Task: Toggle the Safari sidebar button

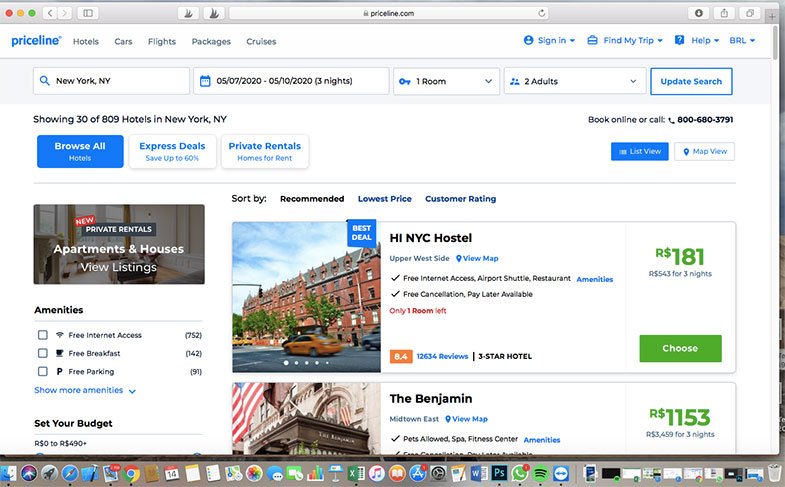Action: (88, 13)
